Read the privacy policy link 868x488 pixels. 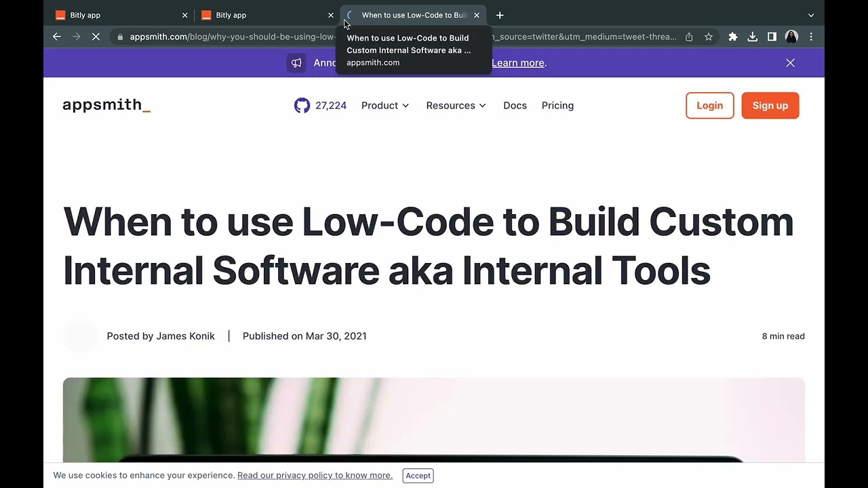[x=315, y=475]
